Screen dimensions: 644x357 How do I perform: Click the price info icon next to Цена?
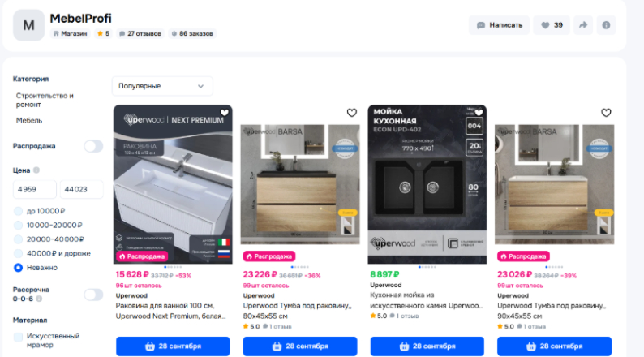pos(36,170)
